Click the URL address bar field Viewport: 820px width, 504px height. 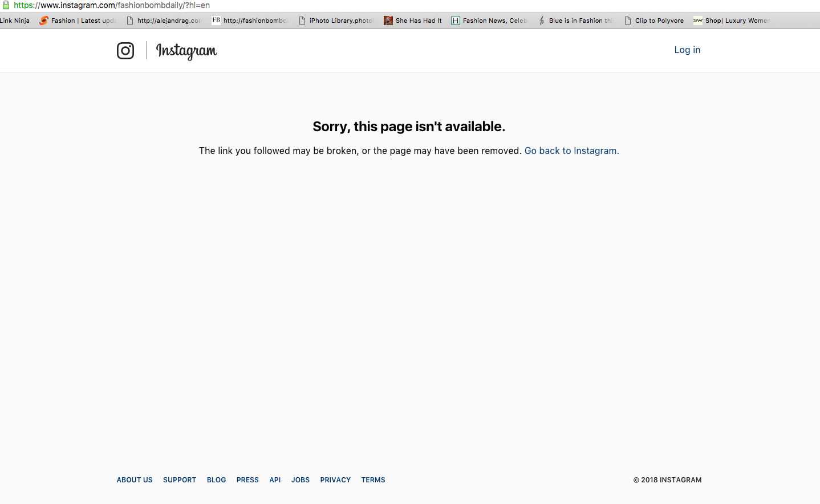(411, 5)
